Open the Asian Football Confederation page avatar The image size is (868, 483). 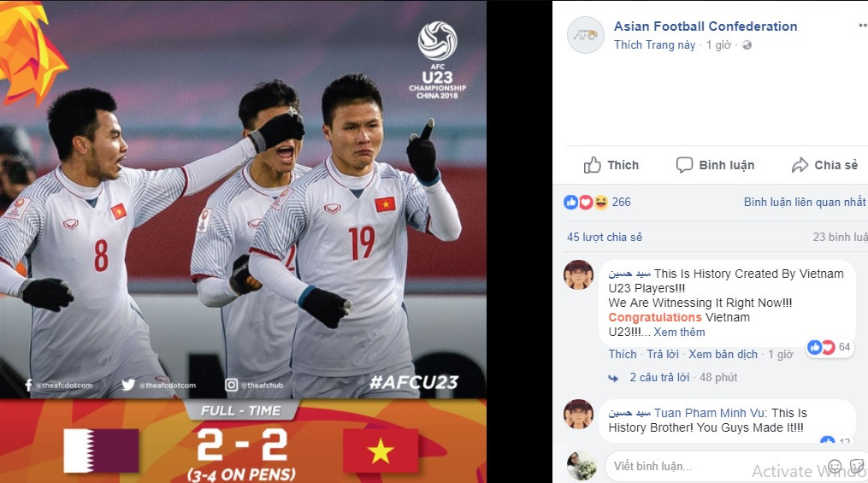[586, 35]
